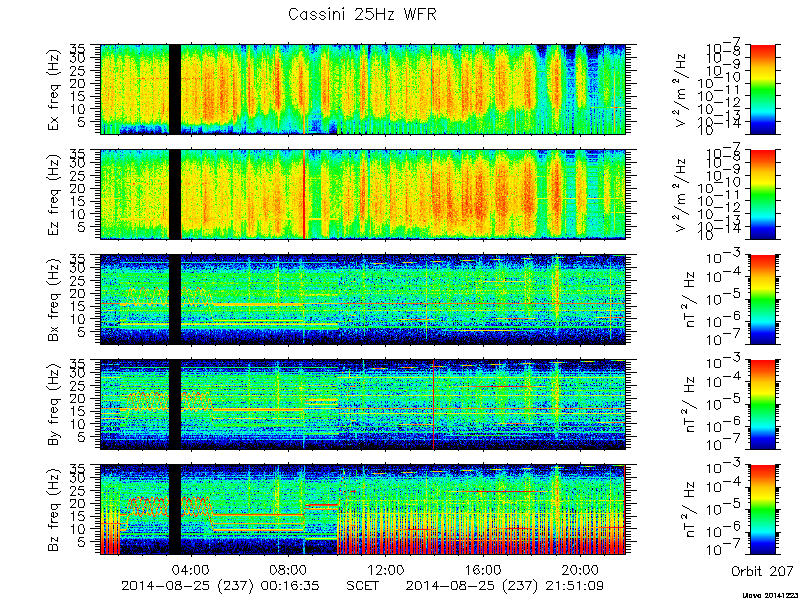800x600 pixels.
Task: Click the 'Ez freq (Hz)' axis label
Action: coord(54,194)
